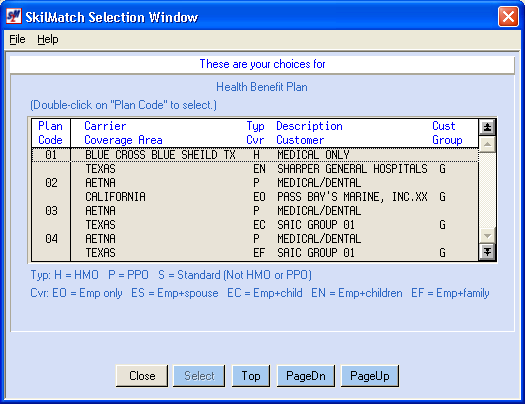
Task: Select plan code 02 in the list
Action: 51,183
